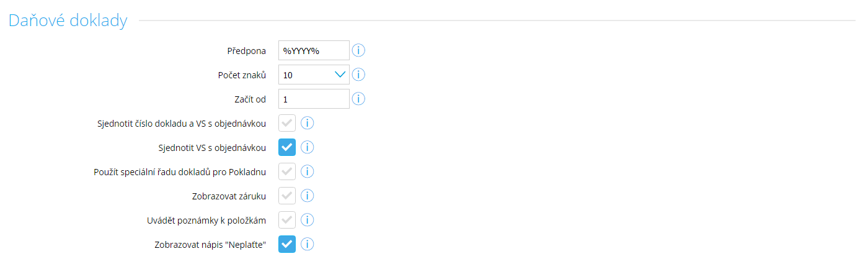This screenshot has width=868, height=264.
Task: Click the Zobrazovat záruku label text
Action: coord(229,196)
